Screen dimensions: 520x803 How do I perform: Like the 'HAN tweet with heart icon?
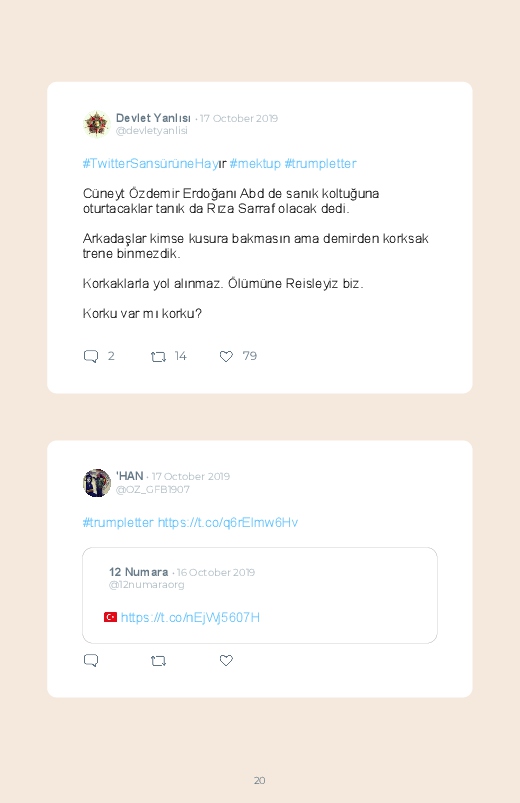(x=226, y=660)
